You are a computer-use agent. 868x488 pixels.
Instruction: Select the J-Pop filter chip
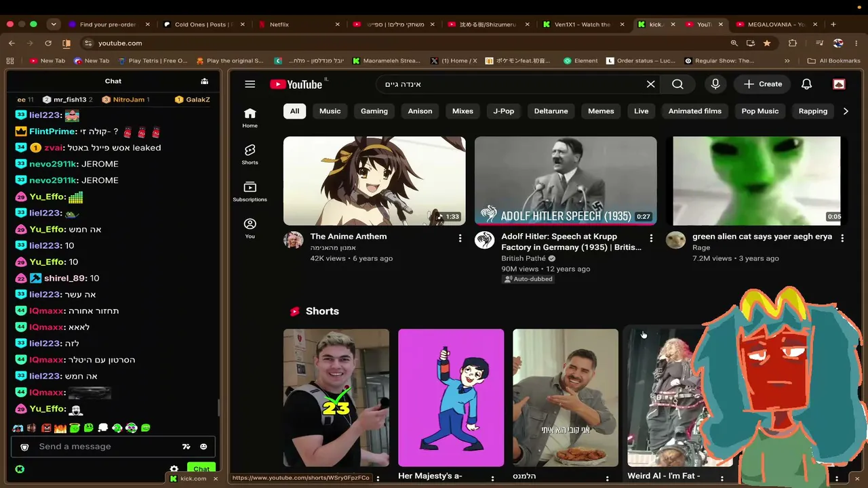tap(504, 111)
